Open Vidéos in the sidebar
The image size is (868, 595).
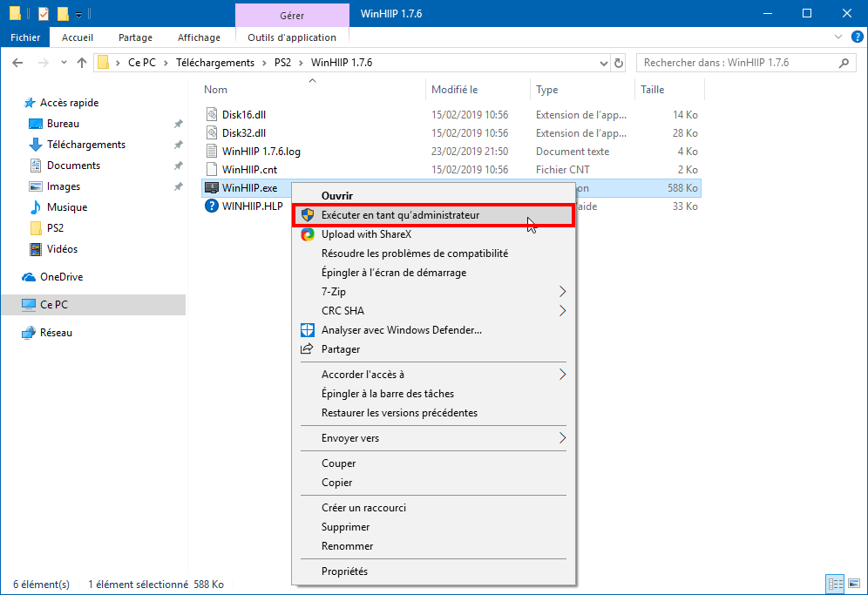62,249
